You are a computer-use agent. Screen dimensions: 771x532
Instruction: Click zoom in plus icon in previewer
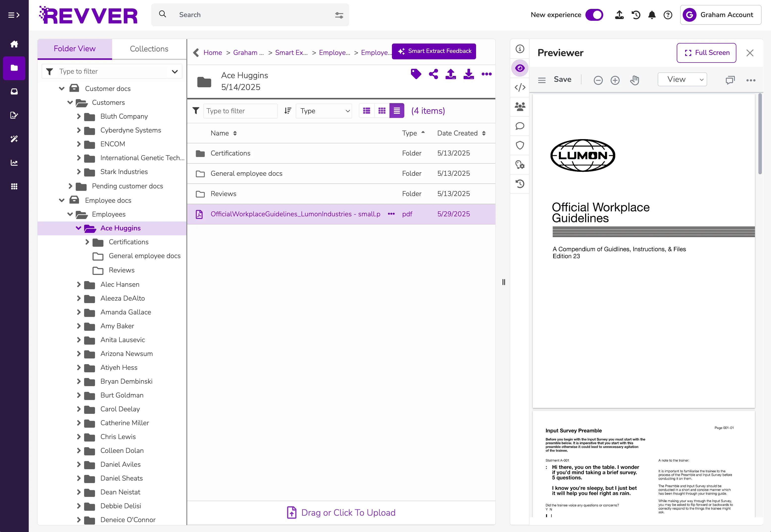[x=615, y=80]
